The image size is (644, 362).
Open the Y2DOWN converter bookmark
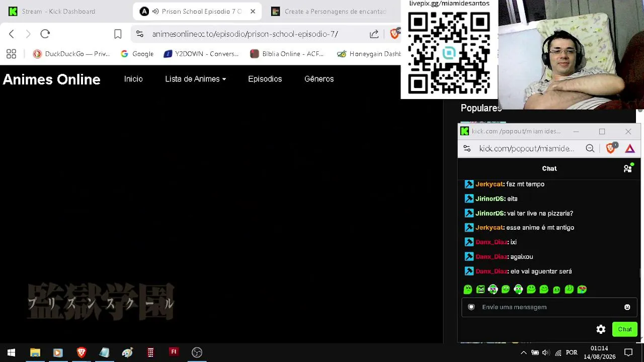click(x=201, y=54)
